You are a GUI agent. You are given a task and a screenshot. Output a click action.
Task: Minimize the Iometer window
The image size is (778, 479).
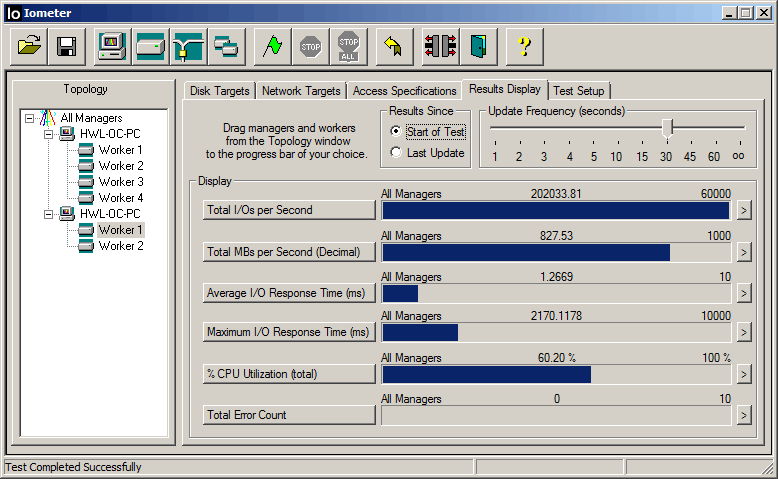pyautogui.click(x=729, y=13)
